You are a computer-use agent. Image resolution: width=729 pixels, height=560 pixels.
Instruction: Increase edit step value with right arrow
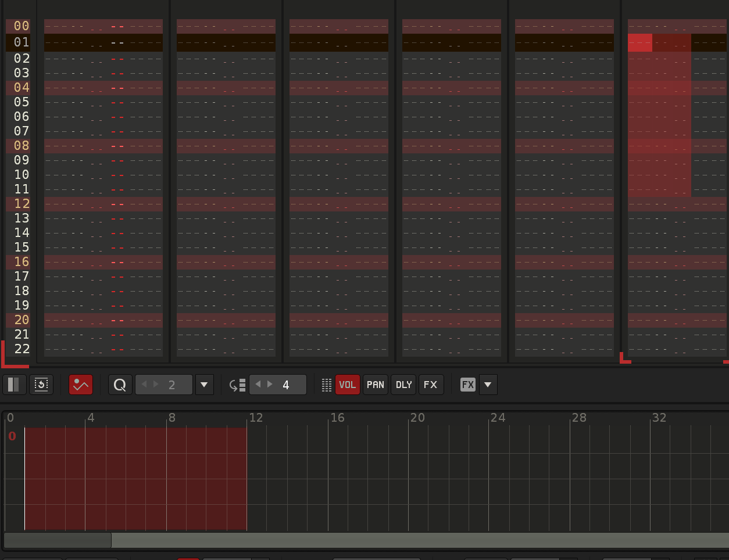[x=270, y=385]
